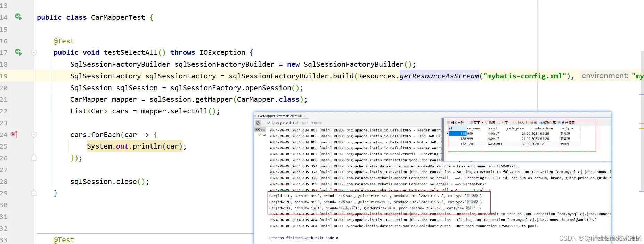644x244 pixels.
Task: Select the table cell with id 132
Action: pyautogui.click(x=458, y=144)
